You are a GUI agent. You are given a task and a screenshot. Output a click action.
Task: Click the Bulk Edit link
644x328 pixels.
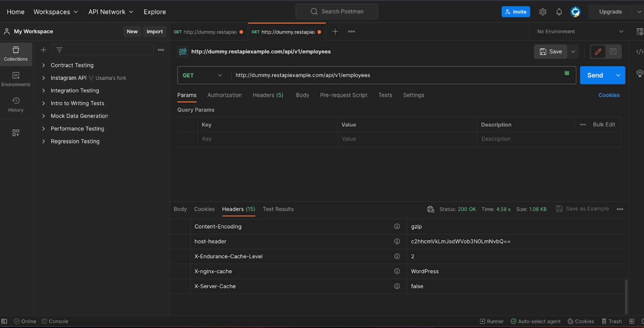click(604, 124)
